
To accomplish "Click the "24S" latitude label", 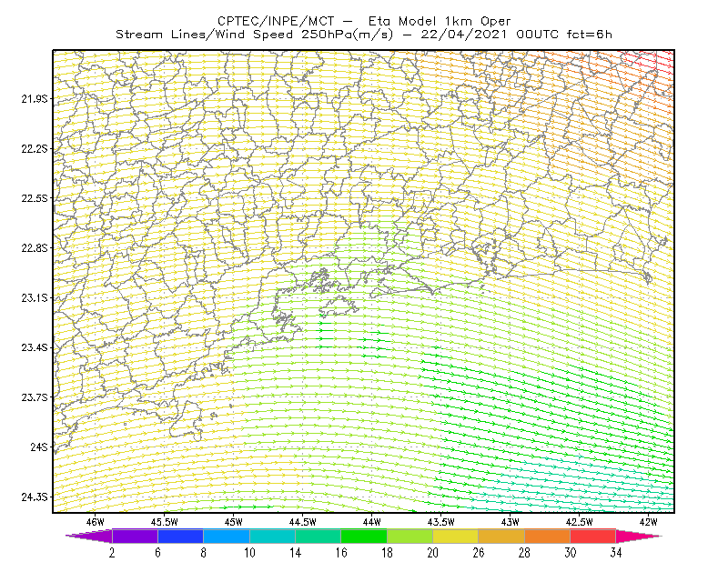I will coord(39,447).
